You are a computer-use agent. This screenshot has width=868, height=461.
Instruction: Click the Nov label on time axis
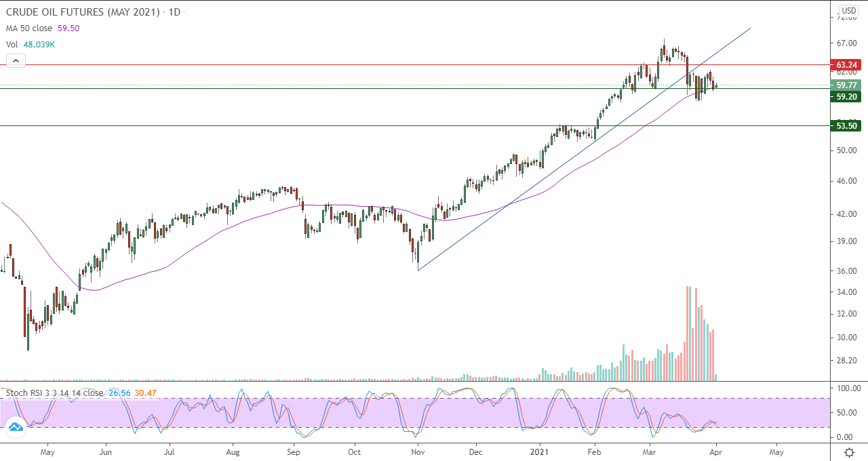coord(418,451)
